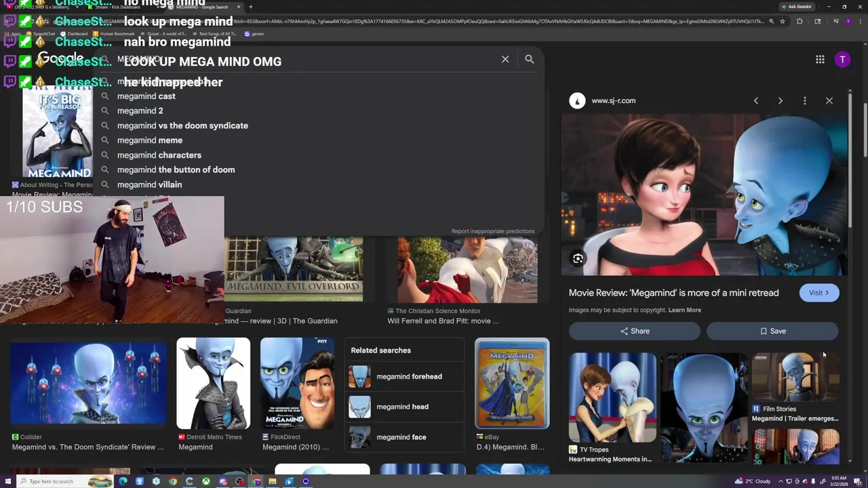Viewport: 868px width, 488px height.
Task: Open TV Tropes Heartwarming Moments related image
Action: 612,397
